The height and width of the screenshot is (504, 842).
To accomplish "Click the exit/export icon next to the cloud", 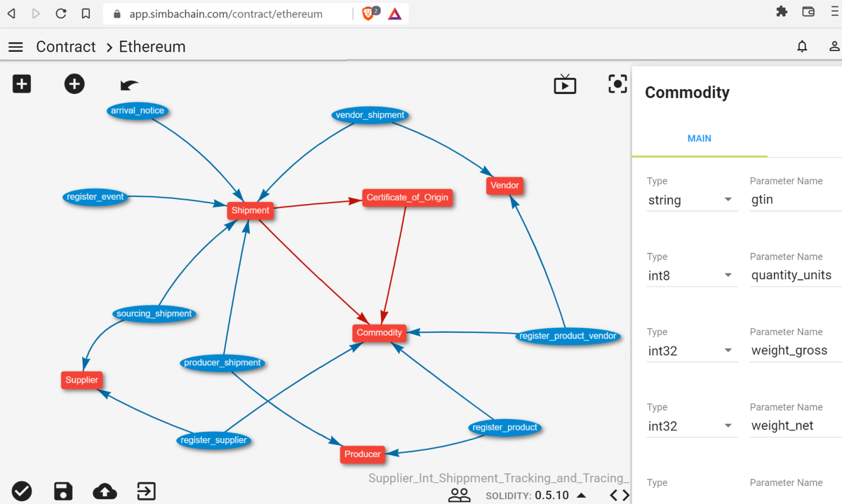I will 146,491.
